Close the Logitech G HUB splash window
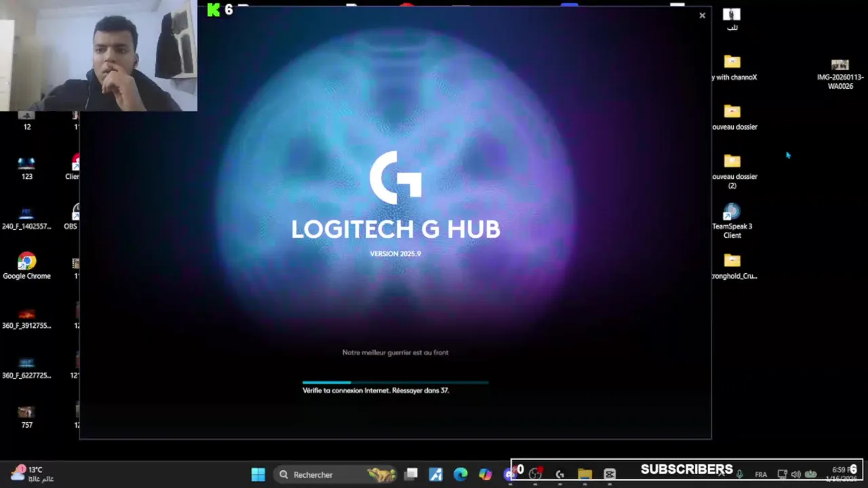Screen dimensions: 868x488 click(702, 15)
